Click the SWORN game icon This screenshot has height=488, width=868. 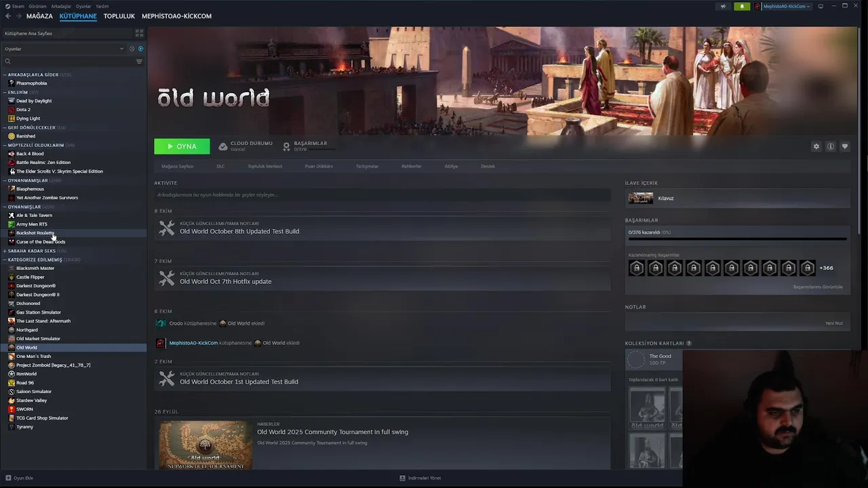point(12,409)
